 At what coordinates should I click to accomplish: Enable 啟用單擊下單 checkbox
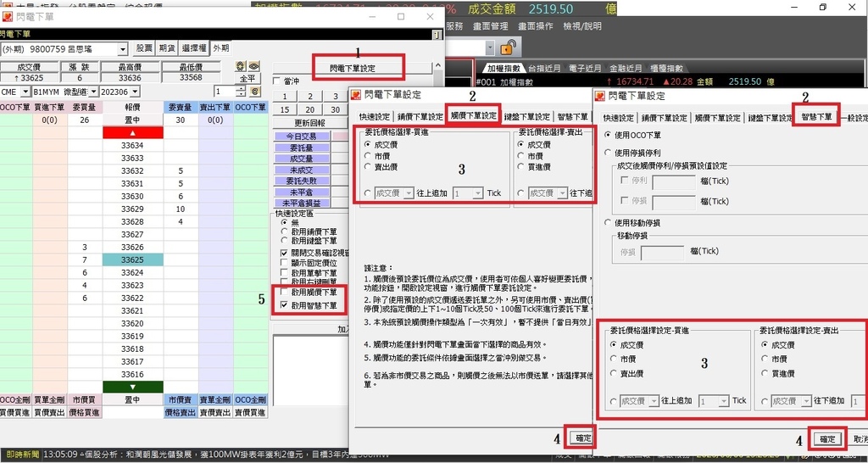tap(284, 273)
